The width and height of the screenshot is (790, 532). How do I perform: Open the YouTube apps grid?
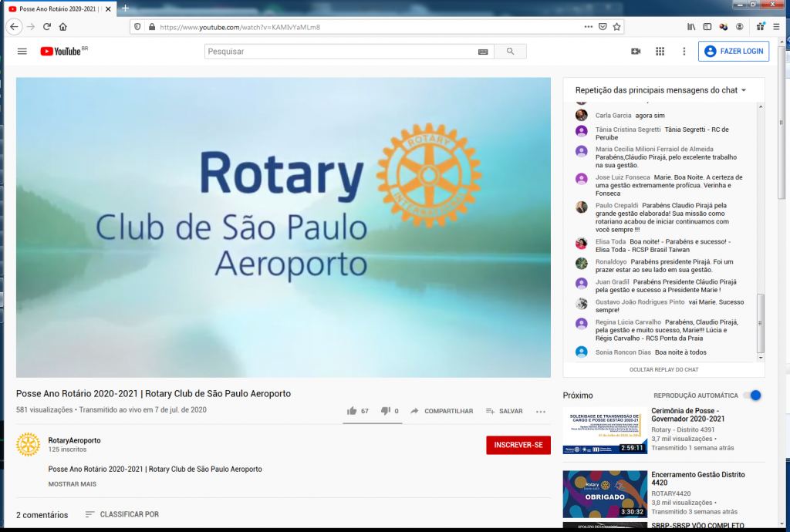point(660,52)
